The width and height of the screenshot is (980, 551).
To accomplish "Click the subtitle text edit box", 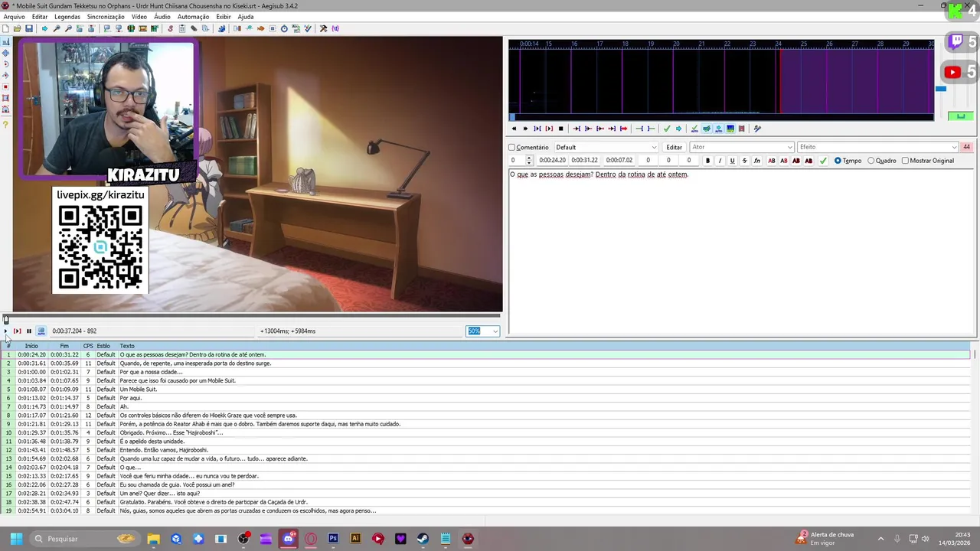I will (x=741, y=253).
